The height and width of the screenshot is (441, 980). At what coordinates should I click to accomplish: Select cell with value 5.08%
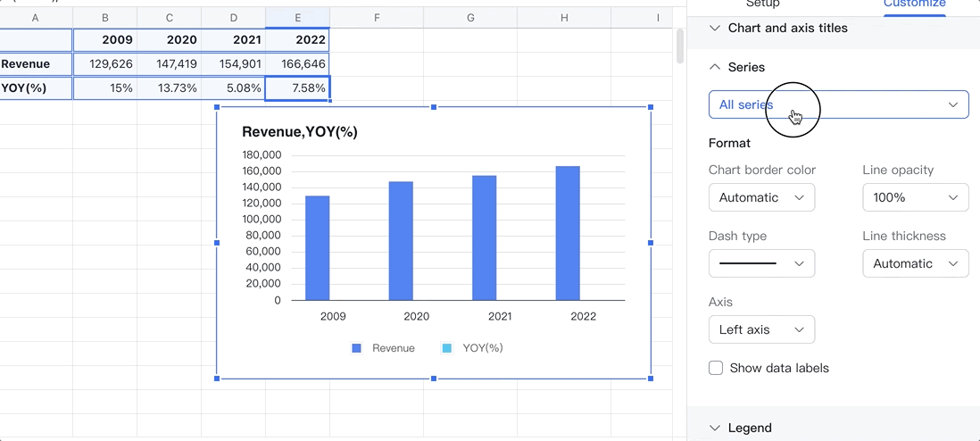233,88
